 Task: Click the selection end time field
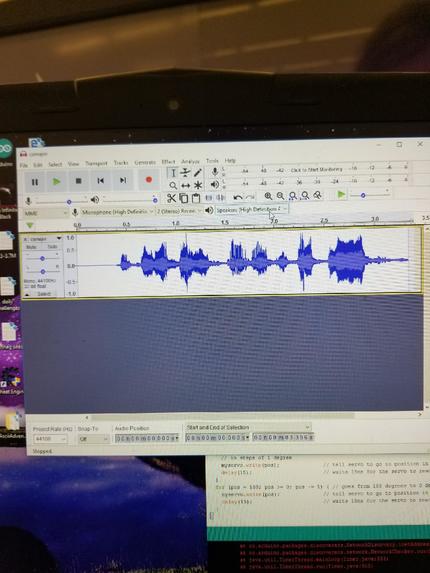click(284, 437)
